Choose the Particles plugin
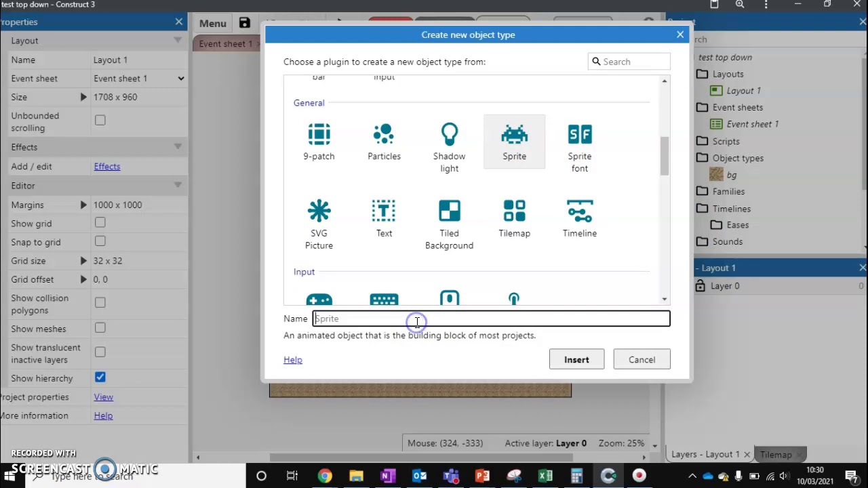 (x=384, y=134)
